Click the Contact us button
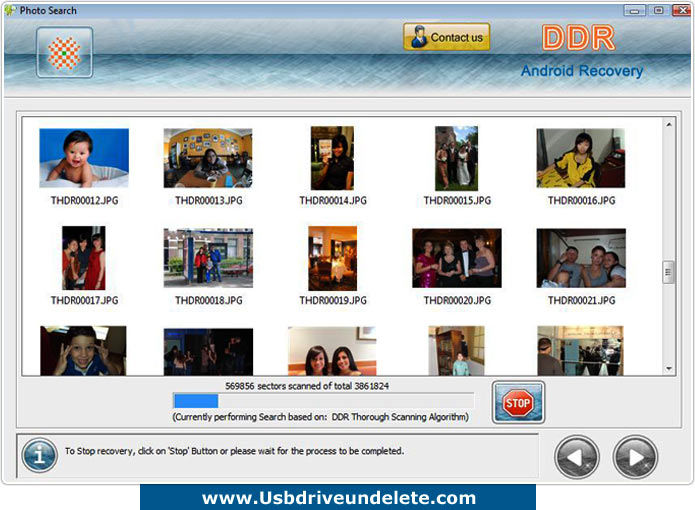Image resolution: width=695 pixels, height=510 pixels. point(447,37)
